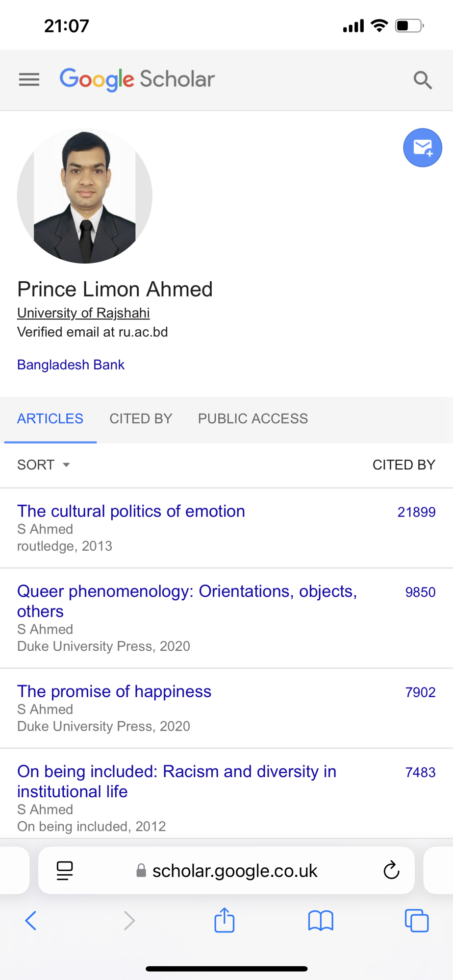Screen dimensions: 453x980
Task: Open the hamburger menu in Scholar header
Action: click(x=29, y=79)
